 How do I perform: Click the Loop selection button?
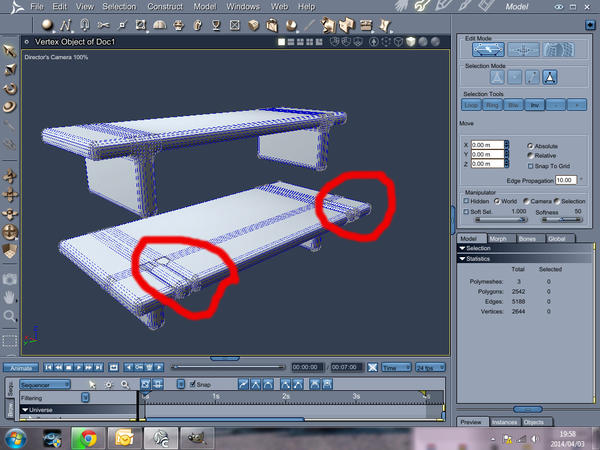point(471,104)
